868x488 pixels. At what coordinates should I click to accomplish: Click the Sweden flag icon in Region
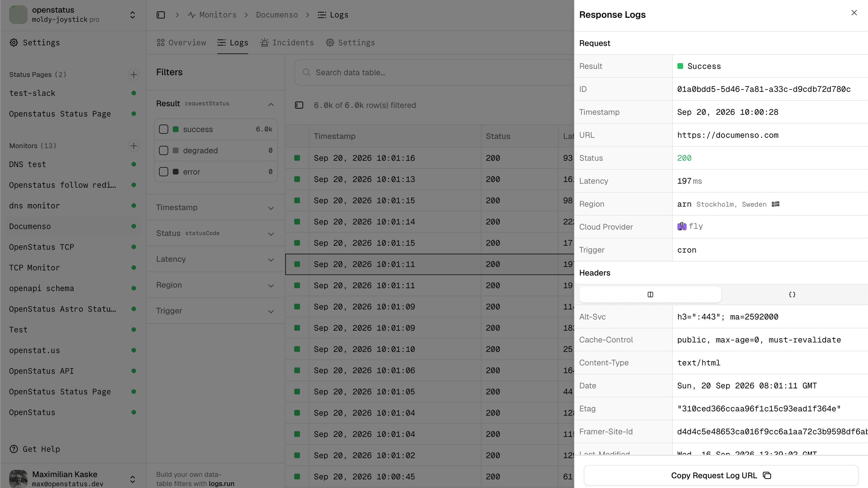point(775,204)
